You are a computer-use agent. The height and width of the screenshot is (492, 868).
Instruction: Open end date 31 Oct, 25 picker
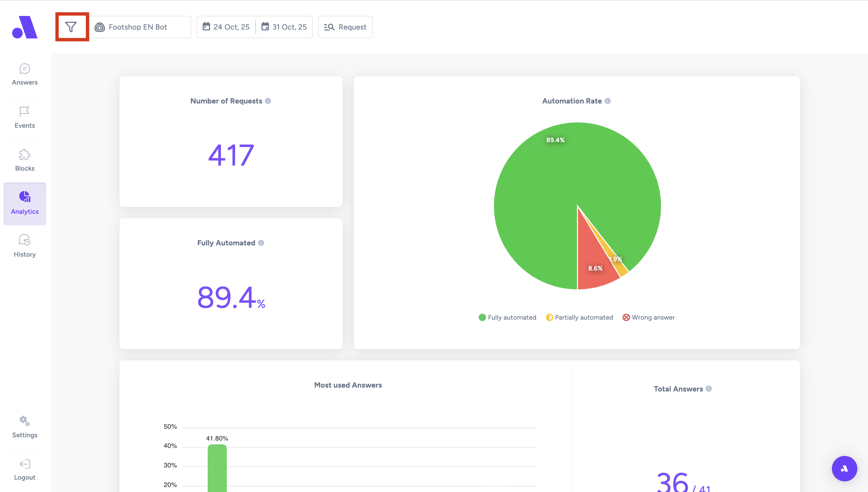pyautogui.click(x=284, y=27)
